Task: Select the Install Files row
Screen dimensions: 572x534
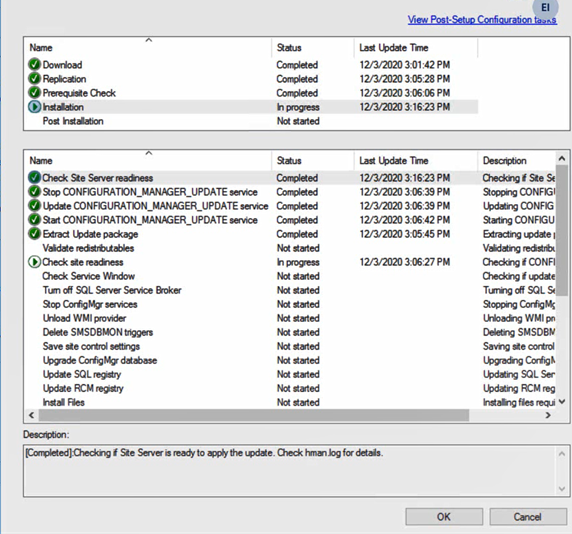Action: (291, 402)
